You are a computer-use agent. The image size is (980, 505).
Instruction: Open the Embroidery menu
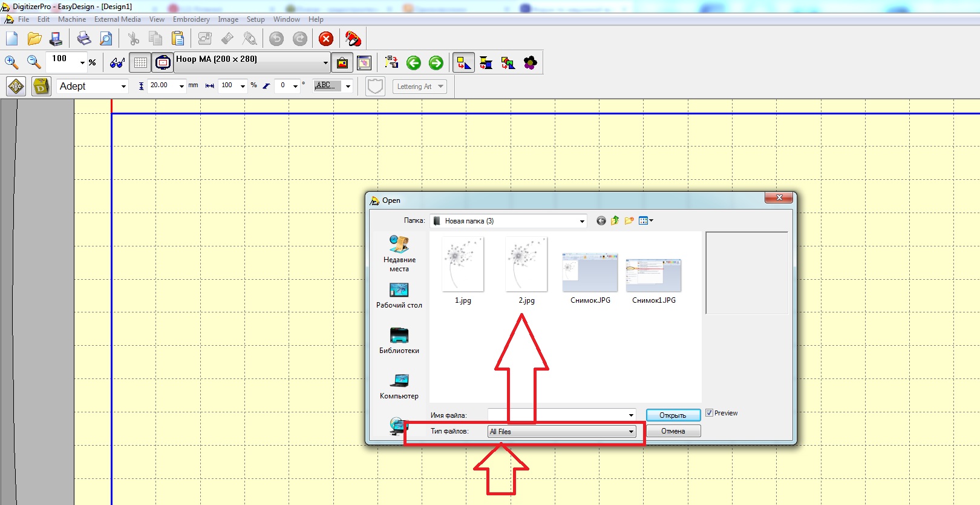pos(191,19)
